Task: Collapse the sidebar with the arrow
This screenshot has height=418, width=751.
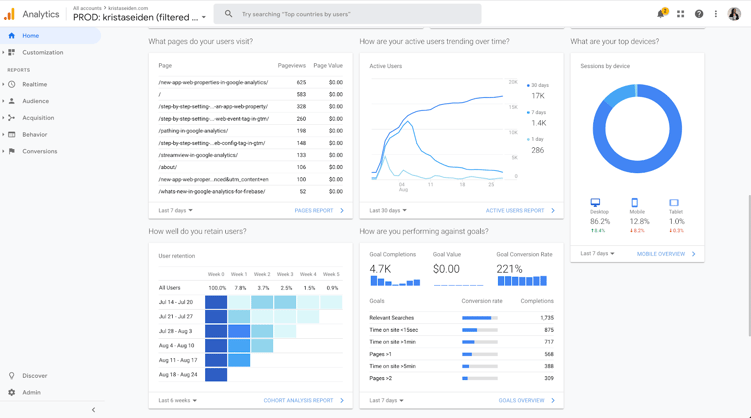Action: point(93,410)
